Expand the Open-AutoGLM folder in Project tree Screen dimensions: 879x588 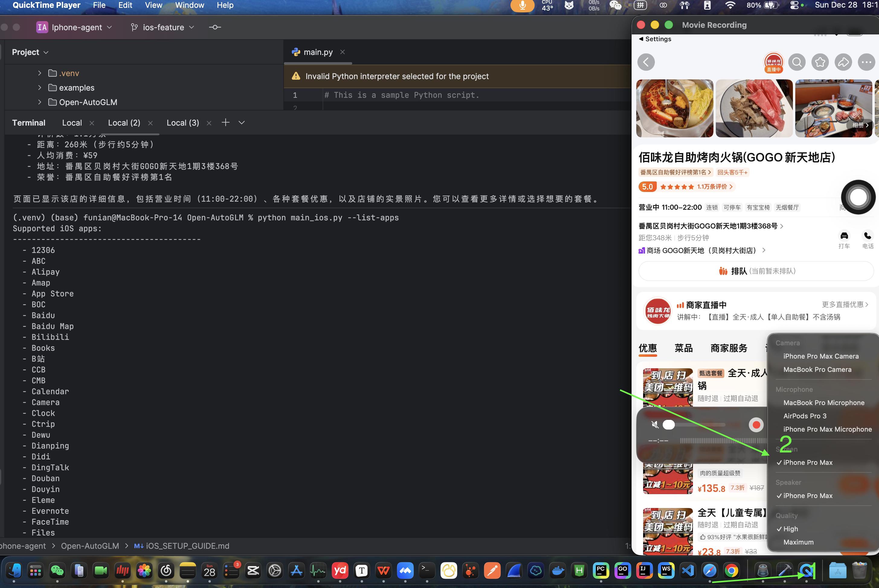click(x=40, y=102)
